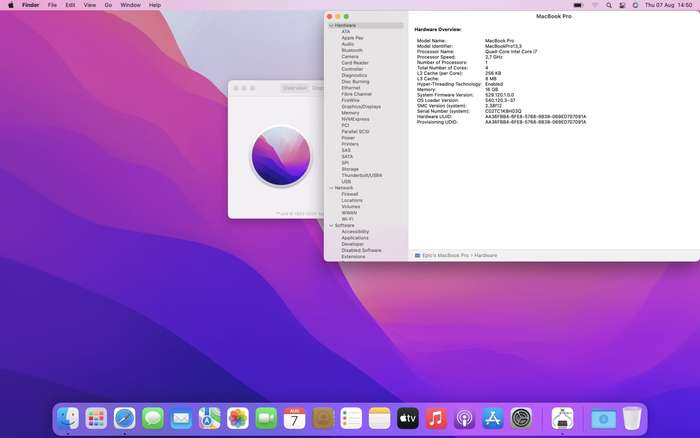The image size is (700, 438).
Task: Select Power in the sidebar
Action: coord(348,138)
